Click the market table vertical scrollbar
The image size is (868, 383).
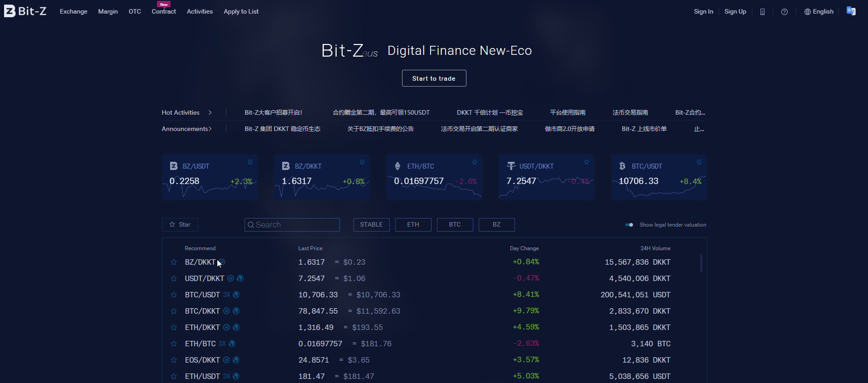point(701,263)
